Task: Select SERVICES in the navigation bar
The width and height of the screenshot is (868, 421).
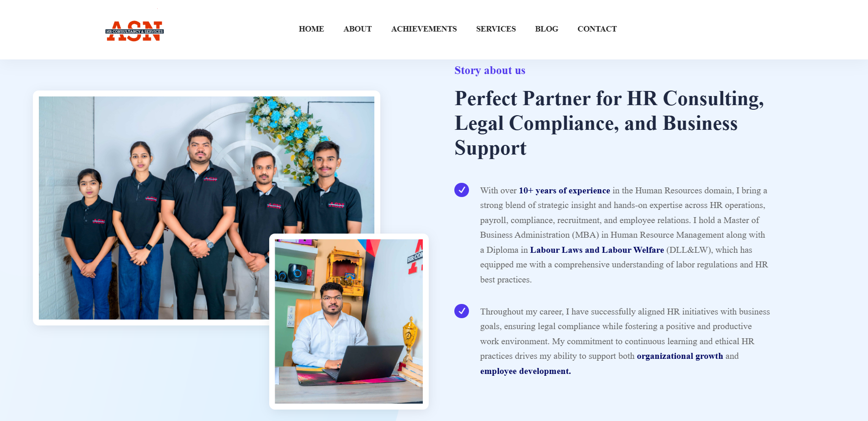Action: [496, 29]
